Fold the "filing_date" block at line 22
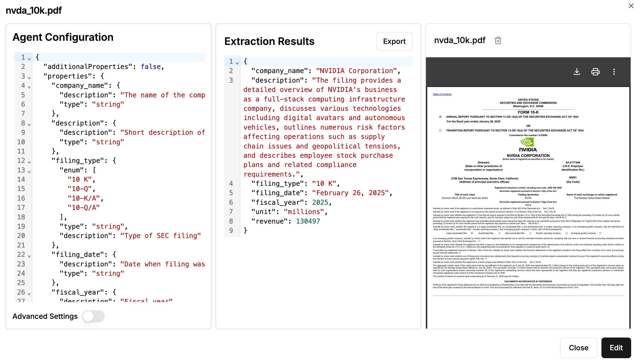Screen dimensions: 642x364 click(29, 256)
